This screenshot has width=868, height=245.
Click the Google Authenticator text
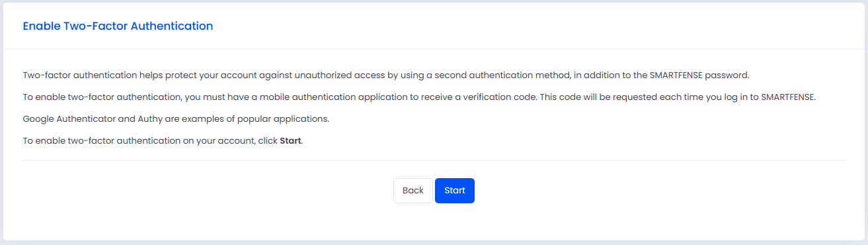66,119
